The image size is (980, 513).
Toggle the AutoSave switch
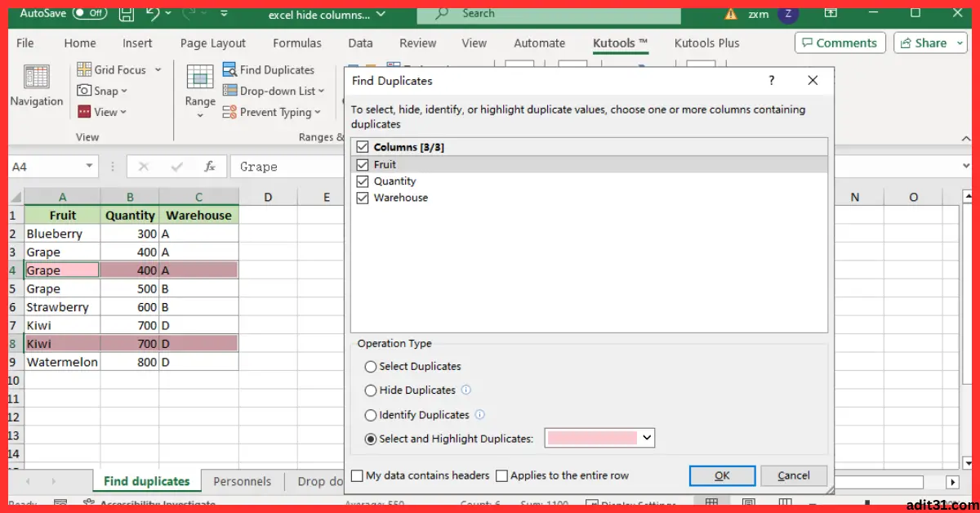[x=89, y=13]
